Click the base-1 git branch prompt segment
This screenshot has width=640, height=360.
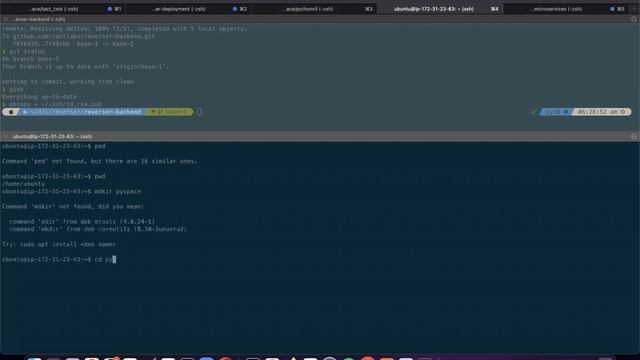[x=170, y=112]
